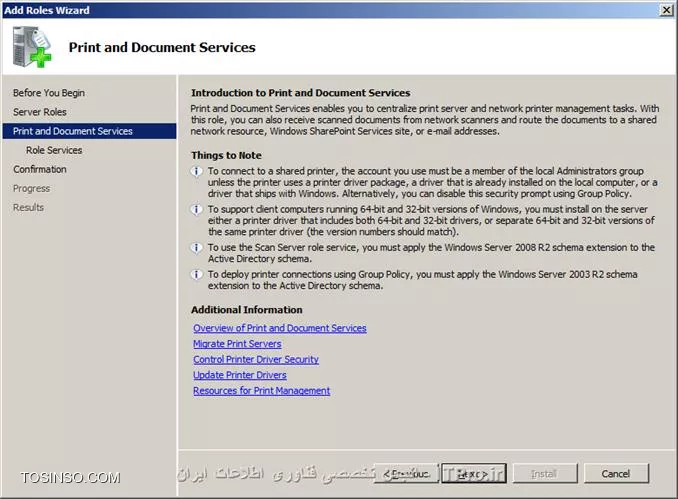Click the 'Additional Information' heading

(x=246, y=310)
